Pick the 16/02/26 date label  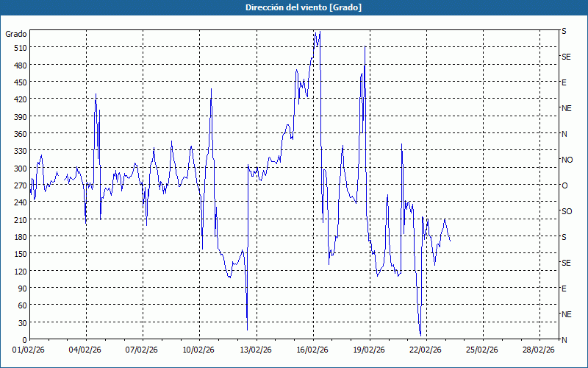click(312, 350)
